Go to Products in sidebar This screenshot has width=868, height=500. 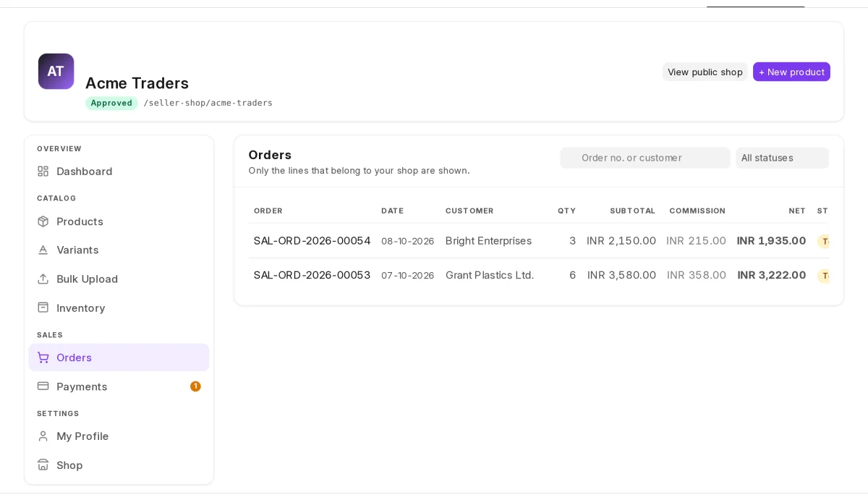pyautogui.click(x=119, y=221)
